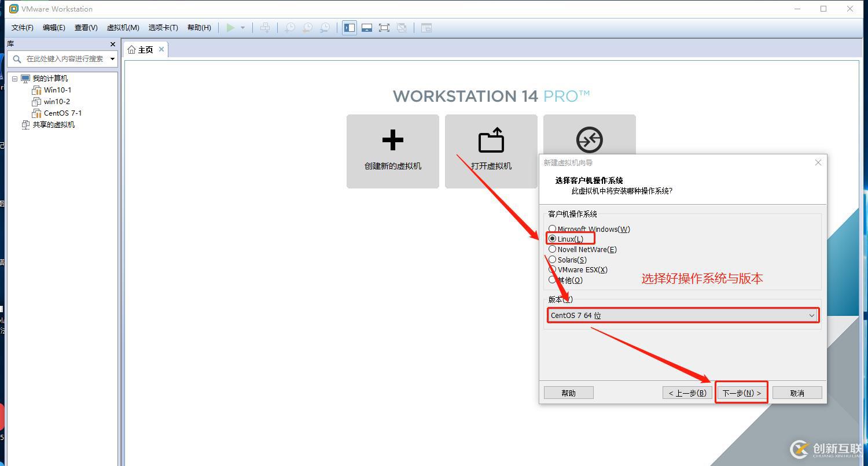
Task: Open the 虚拟机(M) menu
Action: [x=123, y=28]
